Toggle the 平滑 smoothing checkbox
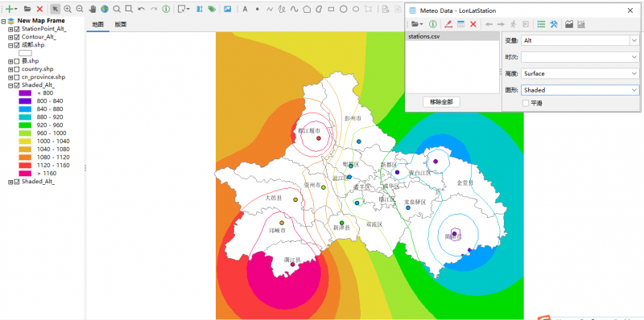Viewport: 644px width, 320px height. (526, 104)
